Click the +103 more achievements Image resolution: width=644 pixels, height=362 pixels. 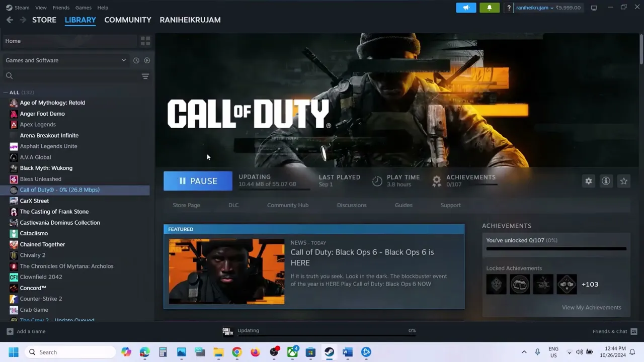pos(590,284)
